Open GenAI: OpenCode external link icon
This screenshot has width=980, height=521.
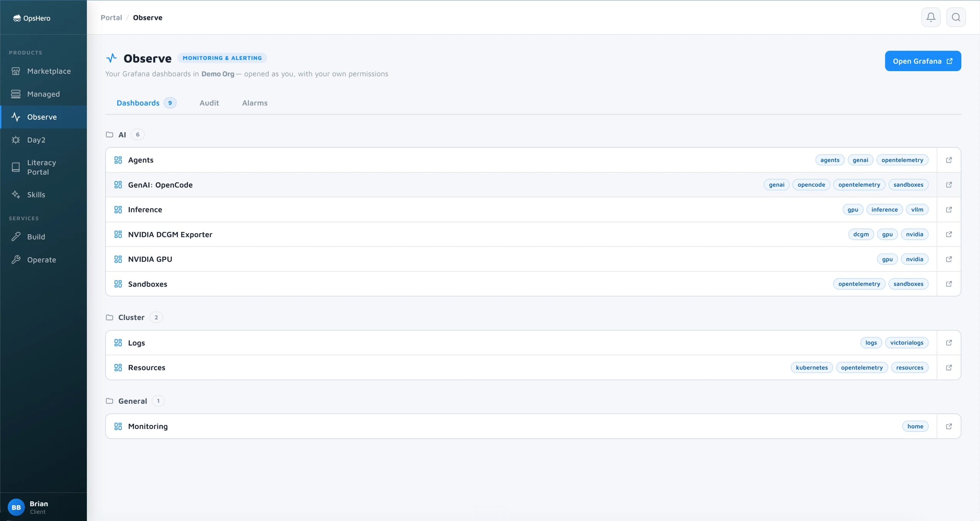949,185
